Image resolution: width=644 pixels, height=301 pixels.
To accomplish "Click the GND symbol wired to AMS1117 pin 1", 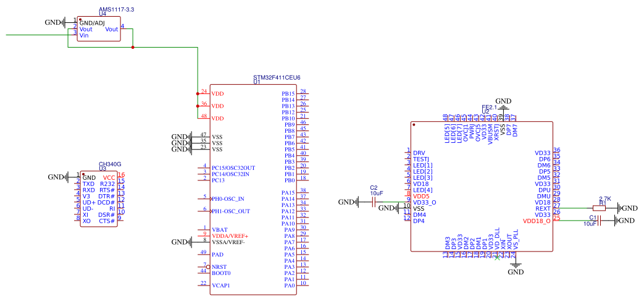I will 56,22.
